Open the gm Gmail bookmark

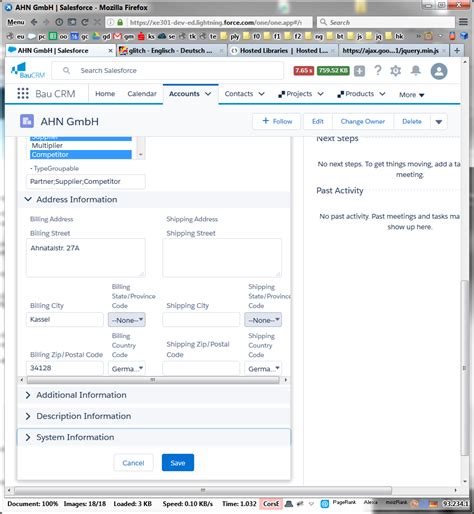point(124,36)
